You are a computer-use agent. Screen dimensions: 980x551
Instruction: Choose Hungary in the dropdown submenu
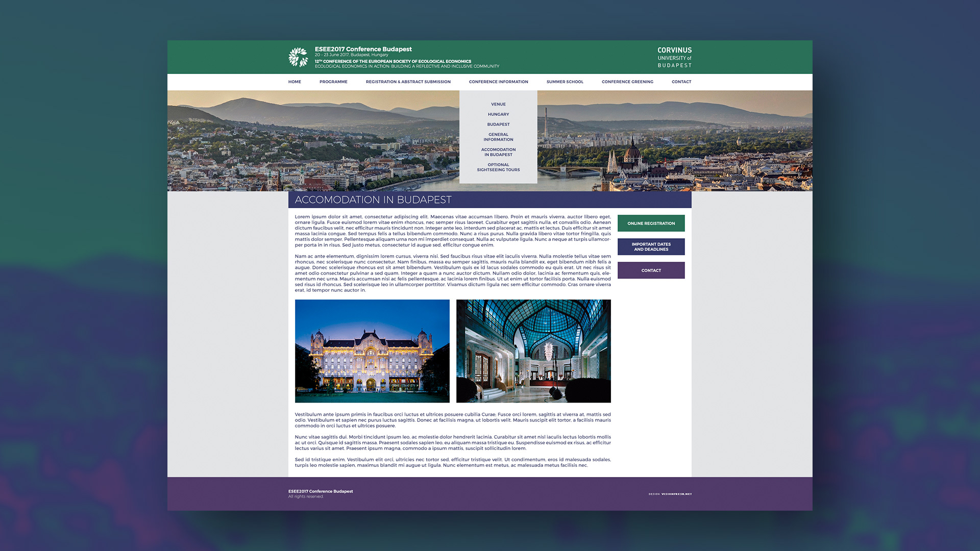(x=498, y=114)
